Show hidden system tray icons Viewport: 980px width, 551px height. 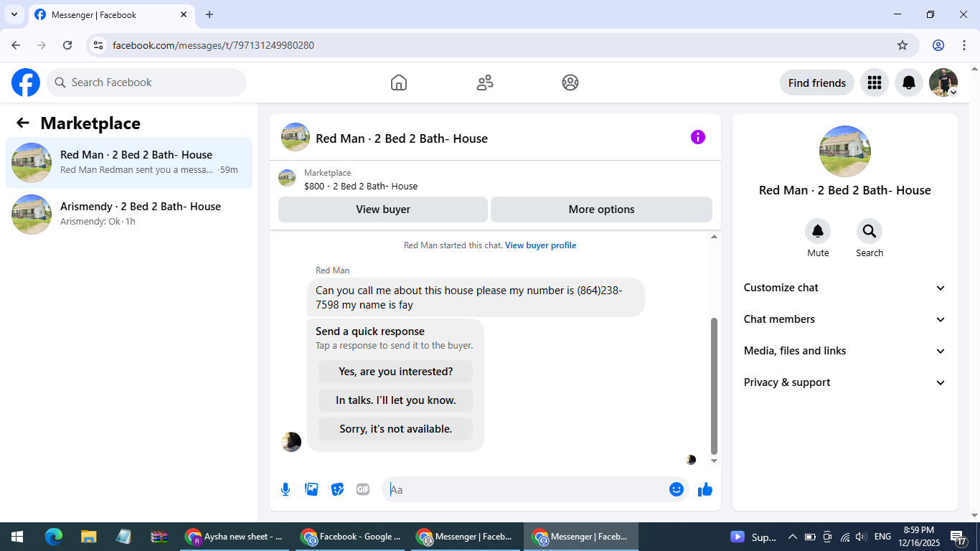[792, 537]
